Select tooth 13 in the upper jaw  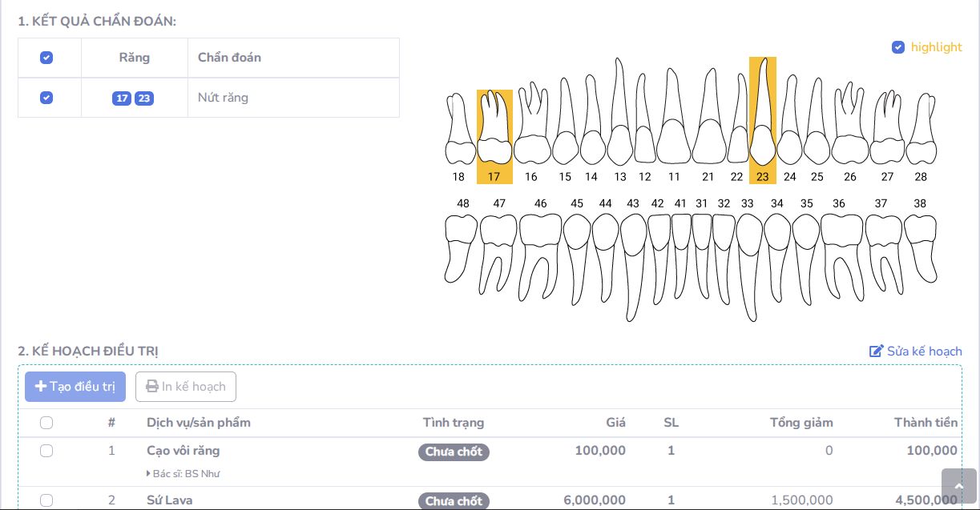620,120
